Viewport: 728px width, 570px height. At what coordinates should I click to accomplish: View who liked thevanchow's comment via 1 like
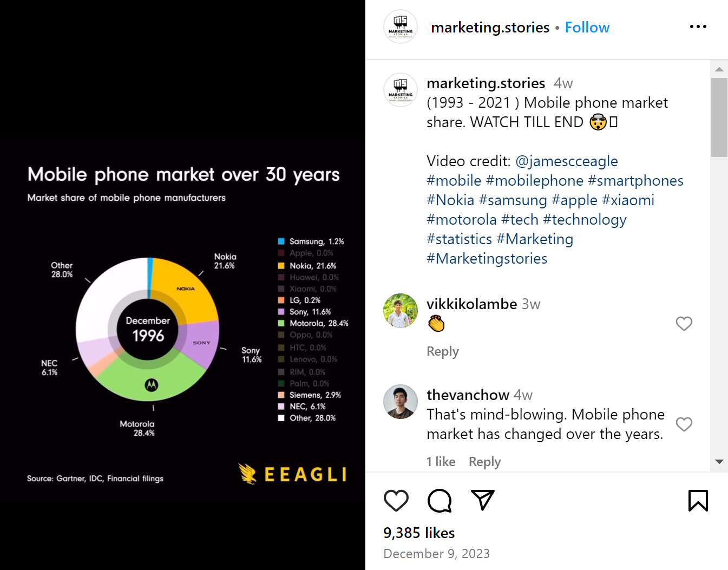tap(441, 461)
